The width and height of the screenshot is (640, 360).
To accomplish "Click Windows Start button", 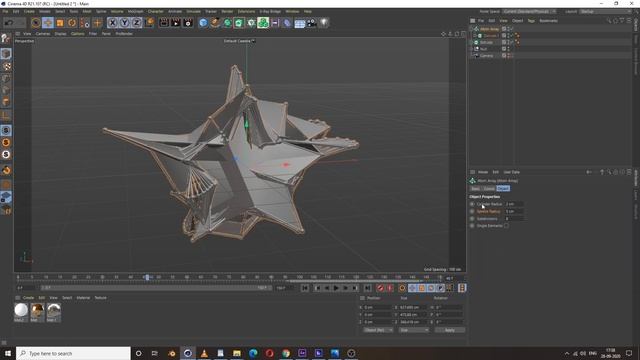I will pyautogui.click(x=8, y=353).
